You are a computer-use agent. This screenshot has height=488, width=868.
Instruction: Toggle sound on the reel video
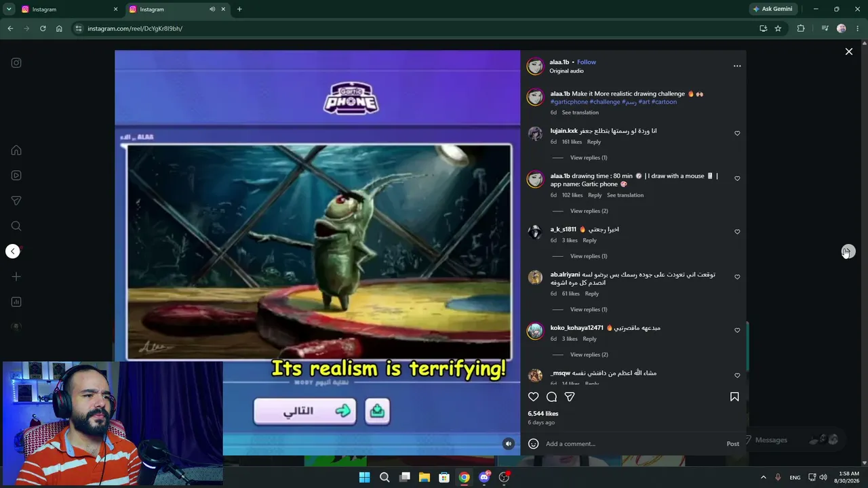(x=508, y=444)
